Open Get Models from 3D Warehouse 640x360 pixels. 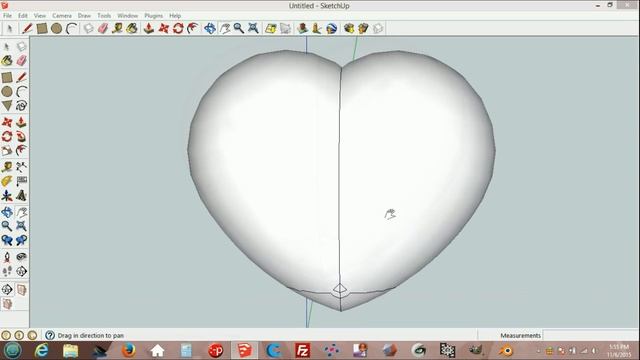(349, 28)
